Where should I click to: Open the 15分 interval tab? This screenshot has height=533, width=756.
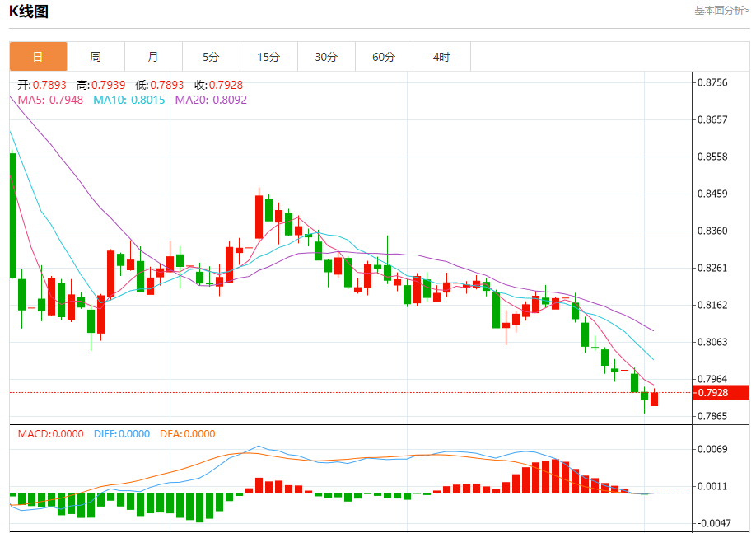pyautogui.click(x=268, y=57)
